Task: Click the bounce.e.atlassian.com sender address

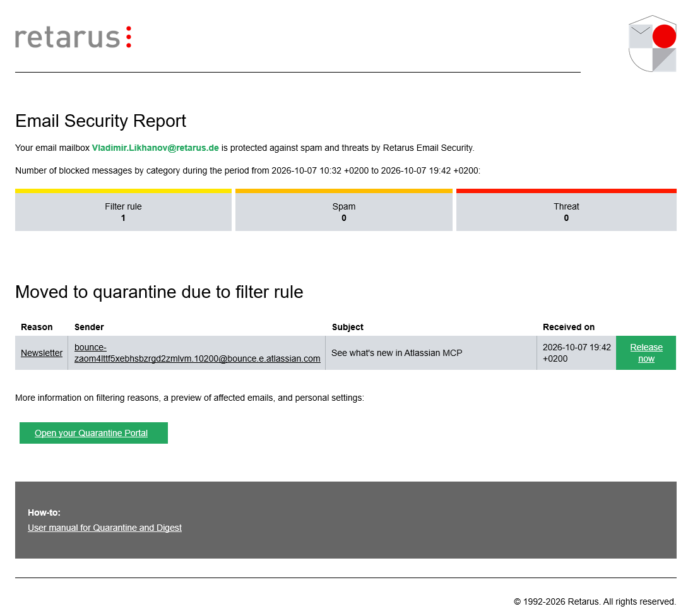Action: [x=198, y=353]
